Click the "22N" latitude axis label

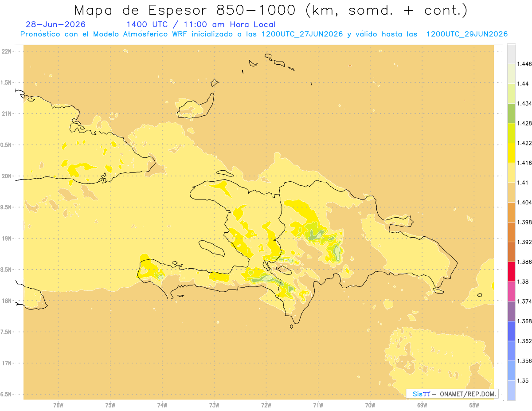[7, 51]
